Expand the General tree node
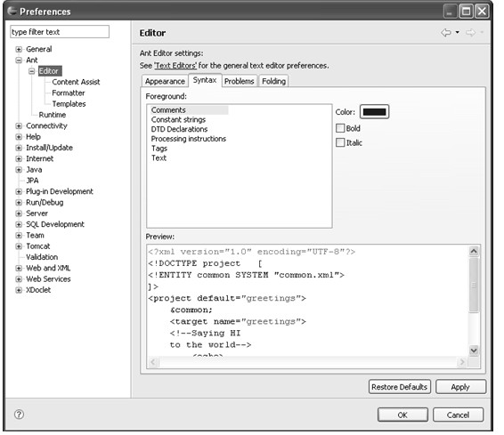The image size is (504, 435). [19, 49]
